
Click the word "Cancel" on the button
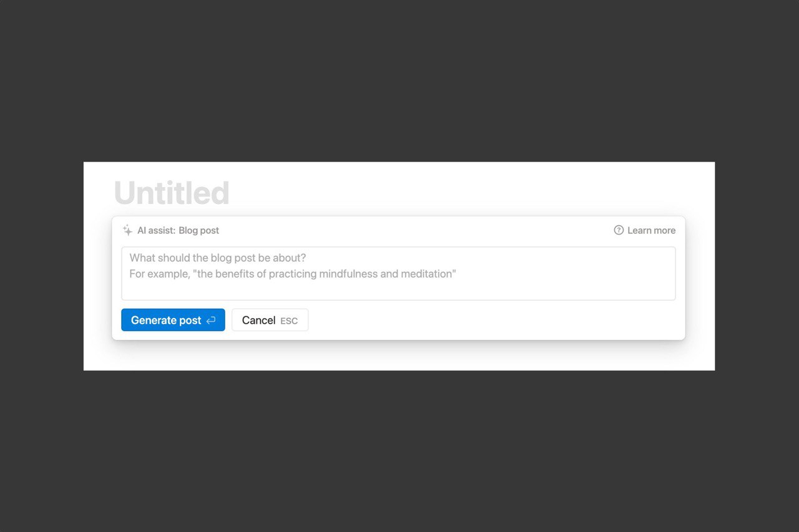pyautogui.click(x=258, y=321)
